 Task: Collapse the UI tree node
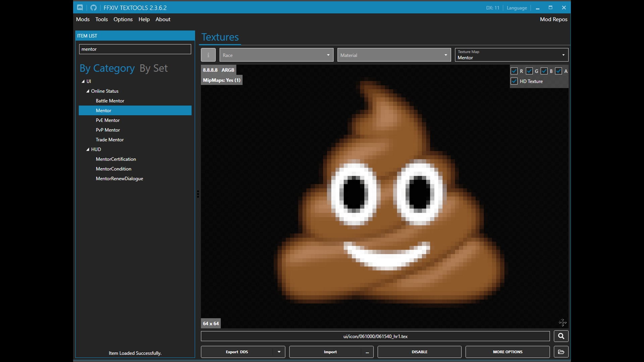tap(83, 81)
